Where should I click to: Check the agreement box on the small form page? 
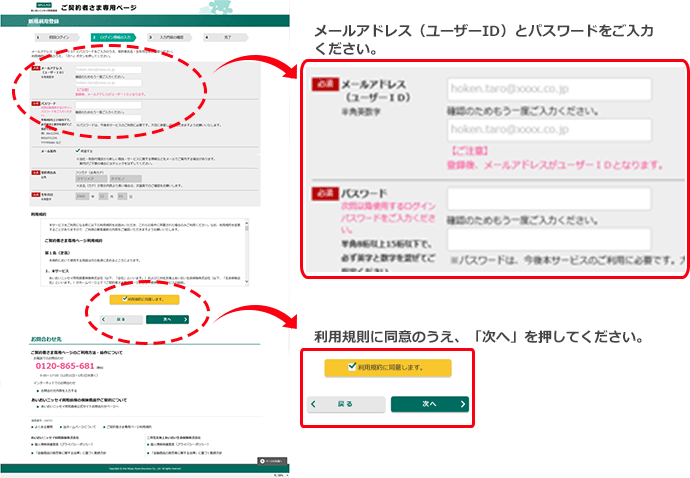pos(122,299)
